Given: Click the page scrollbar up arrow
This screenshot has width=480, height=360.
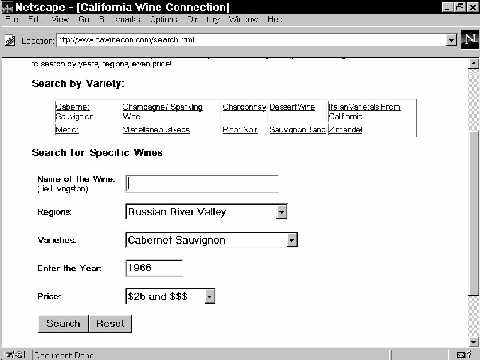Looking at the screenshot, I should coord(473,63).
